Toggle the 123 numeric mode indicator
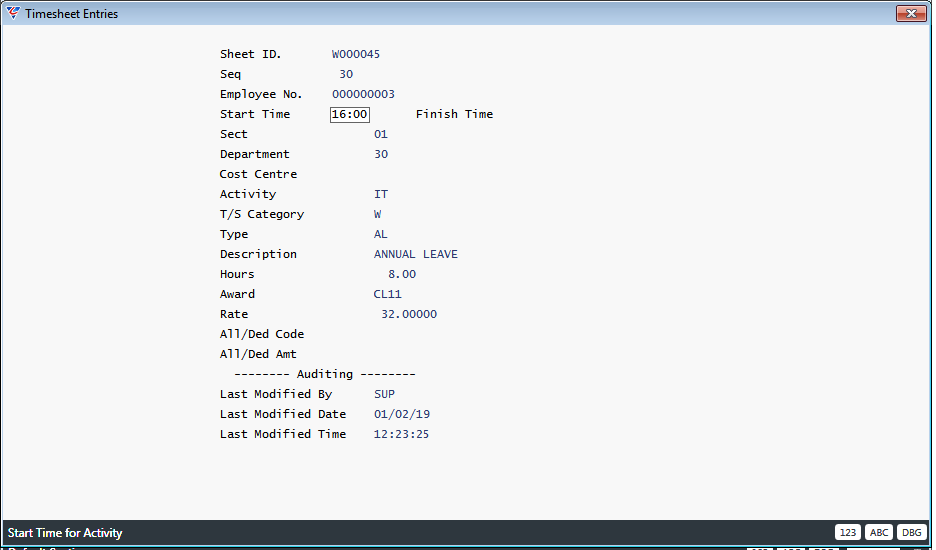This screenshot has width=936, height=550. point(848,533)
